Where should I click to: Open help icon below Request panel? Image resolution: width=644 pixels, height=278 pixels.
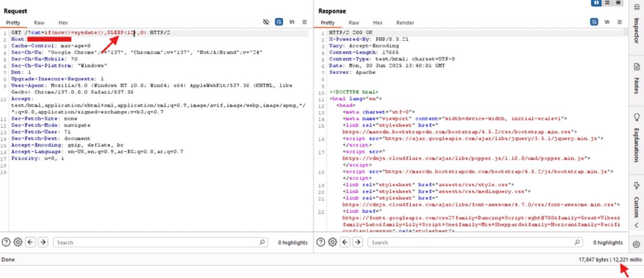coord(6,242)
